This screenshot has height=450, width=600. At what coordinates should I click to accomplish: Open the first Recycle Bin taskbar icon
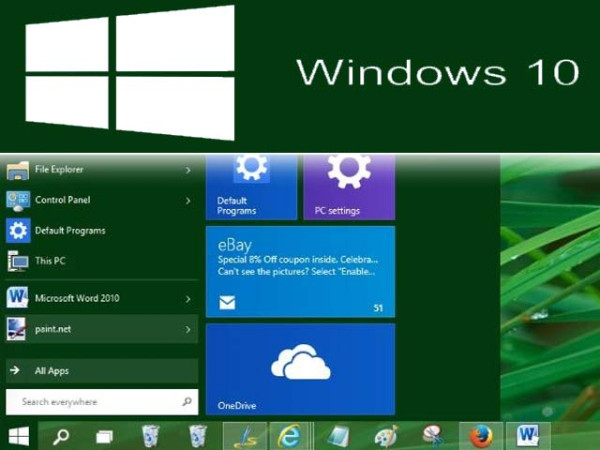pyautogui.click(x=150, y=435)
